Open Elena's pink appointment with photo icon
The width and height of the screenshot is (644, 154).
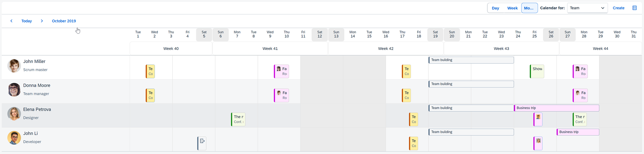(x=538, y=119)
